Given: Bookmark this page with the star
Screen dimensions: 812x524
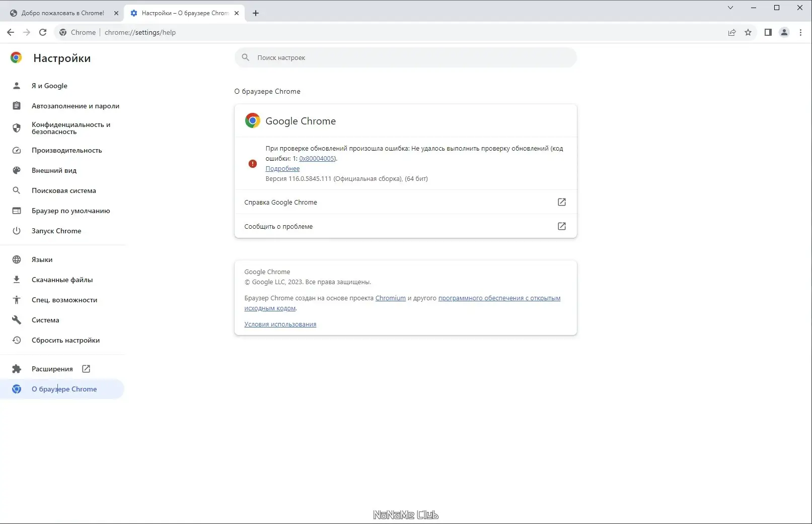Looking at the screenshot, I should tap(748, 32).
